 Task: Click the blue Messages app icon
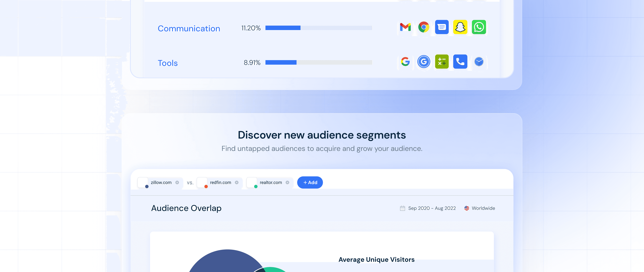click(x=442, y=27)
